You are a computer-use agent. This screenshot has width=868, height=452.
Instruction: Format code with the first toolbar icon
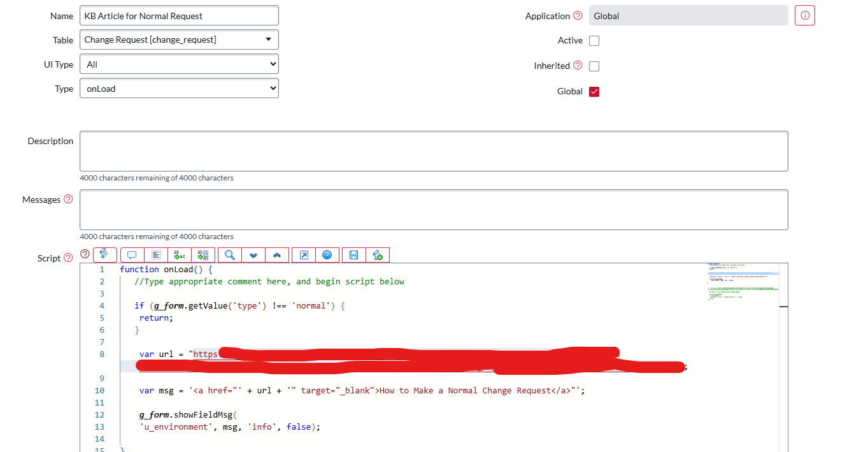pyautogui.click(x=104, y=255)
